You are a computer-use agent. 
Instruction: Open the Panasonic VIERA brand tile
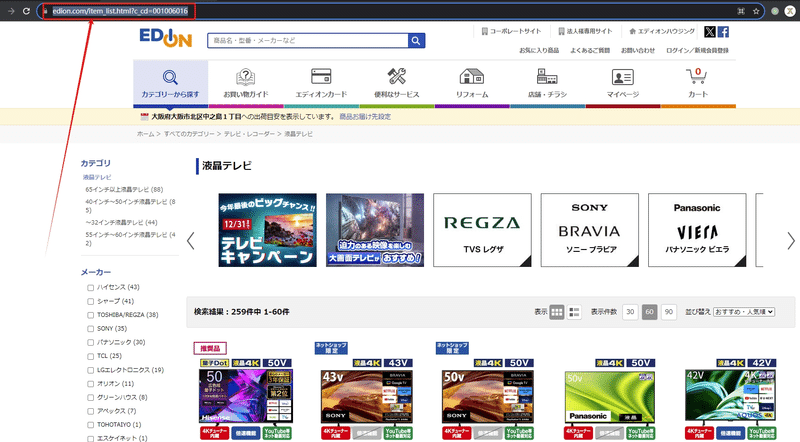point(697,230)
